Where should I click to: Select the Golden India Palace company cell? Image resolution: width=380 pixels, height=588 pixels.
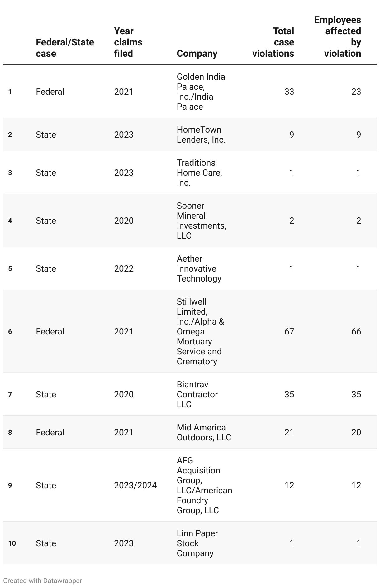click(x=201, y=92)
